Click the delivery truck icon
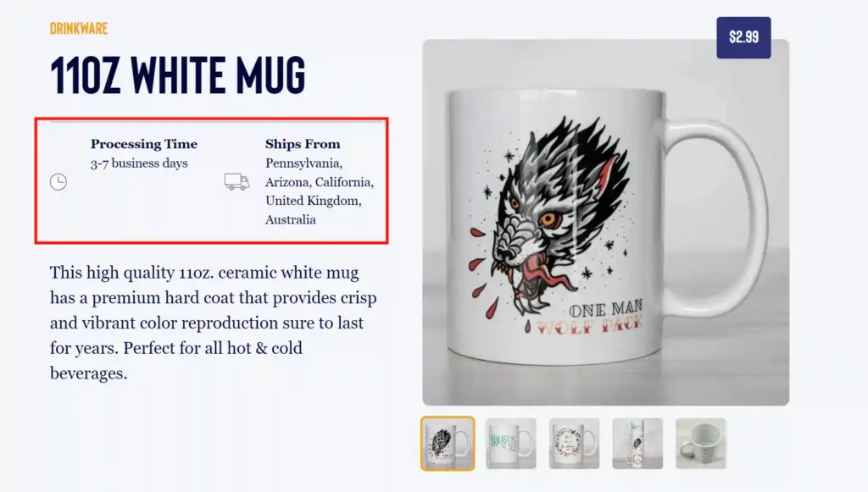Image resolution: width=868 pixels, height=492 pixels. tap(237, 181)
